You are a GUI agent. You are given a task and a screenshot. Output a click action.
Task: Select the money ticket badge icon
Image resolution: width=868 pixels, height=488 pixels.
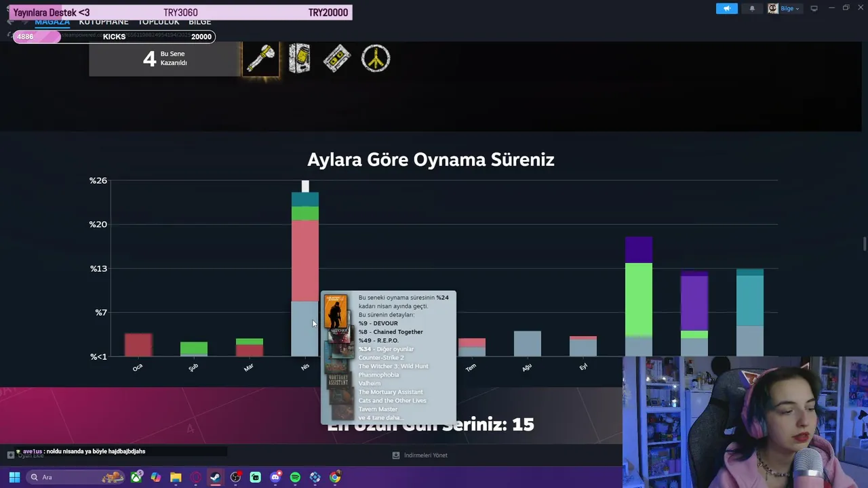(x=337, y=59)
